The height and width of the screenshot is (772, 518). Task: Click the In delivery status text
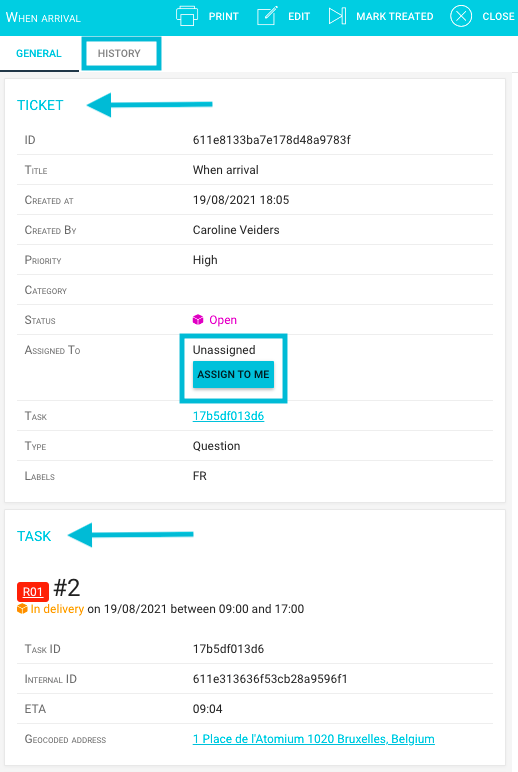pyautogui.click(x=57, y=609)
